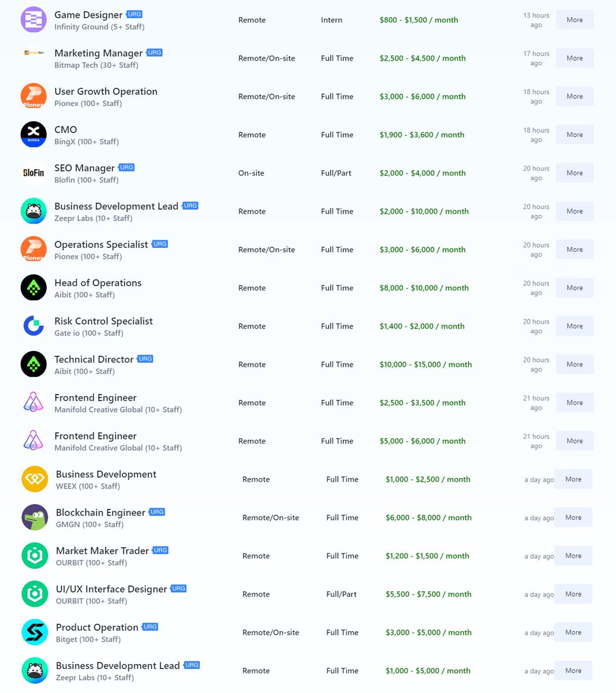
Task: Click More on the SEO Manager listing
Action: [574, 173]
